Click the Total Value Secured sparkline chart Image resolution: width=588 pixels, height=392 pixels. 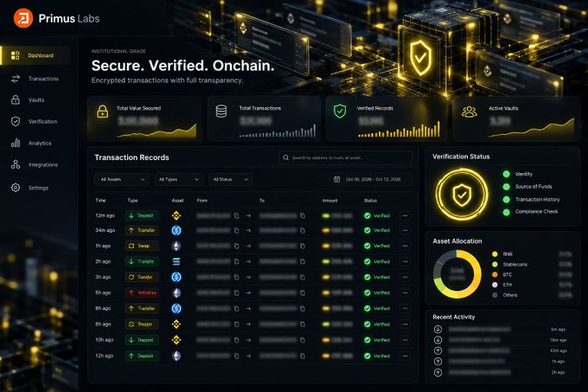pyautogui.click(x=157, y=131)
